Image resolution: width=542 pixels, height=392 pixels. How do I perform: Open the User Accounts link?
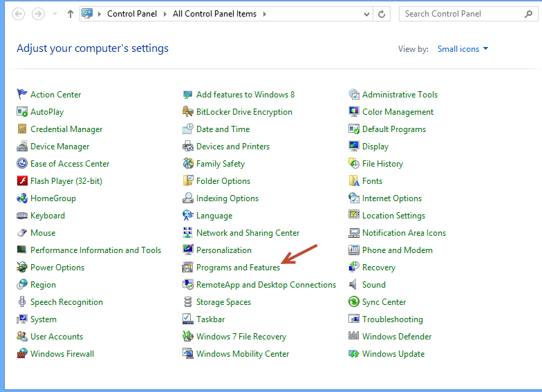57,336
